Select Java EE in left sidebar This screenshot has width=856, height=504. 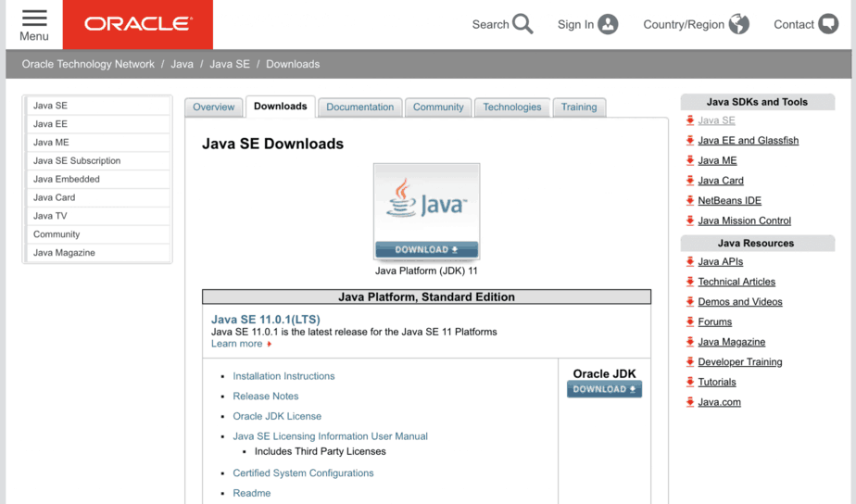coord(98,124)
